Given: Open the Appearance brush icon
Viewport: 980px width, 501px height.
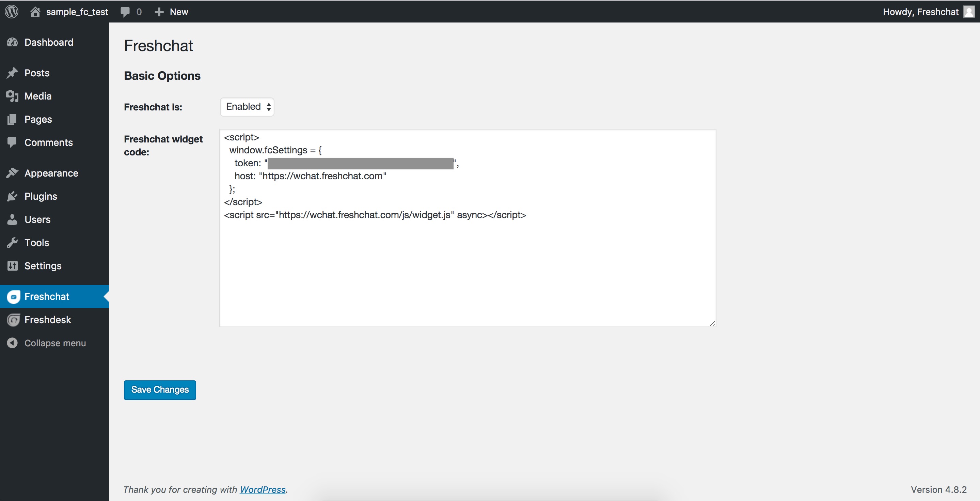Looking at the screenshot, I should 12,173.
